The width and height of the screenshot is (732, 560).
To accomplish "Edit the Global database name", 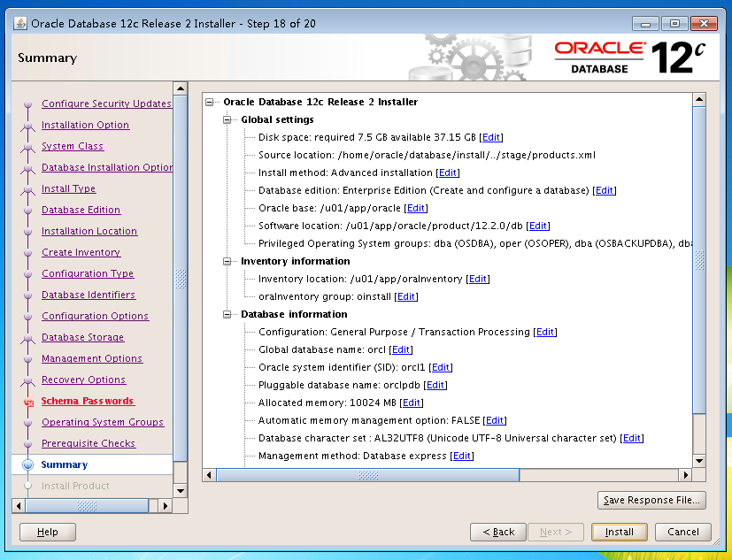I will (401, 349).
